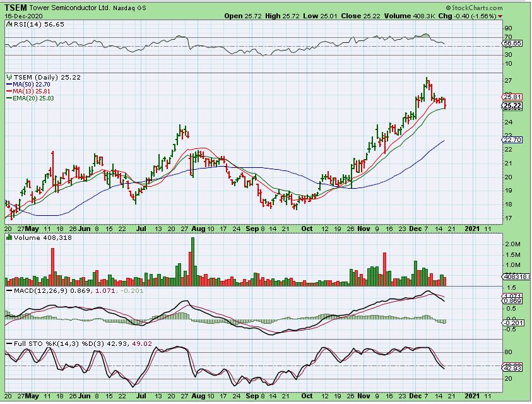Click the 2021 label on bottom date axis
This screenshot has width=532, height=404.
(472, 396)
